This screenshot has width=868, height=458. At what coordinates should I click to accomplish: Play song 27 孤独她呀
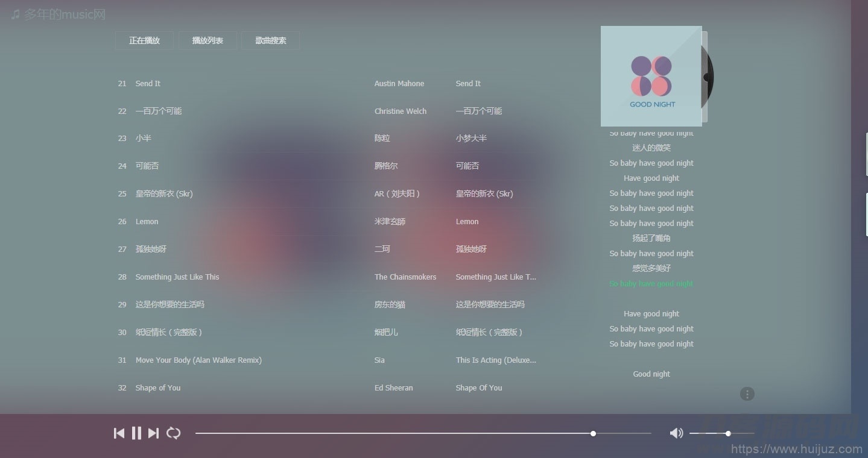151,249
